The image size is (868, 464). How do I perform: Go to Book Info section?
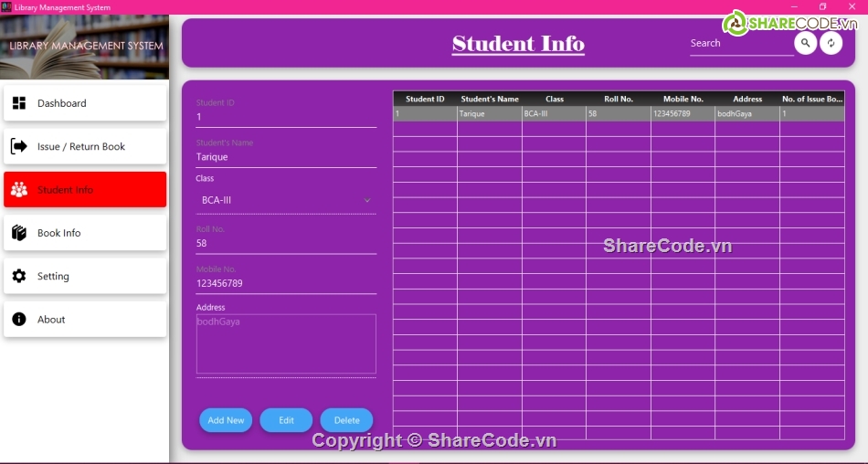coord(85,233)
